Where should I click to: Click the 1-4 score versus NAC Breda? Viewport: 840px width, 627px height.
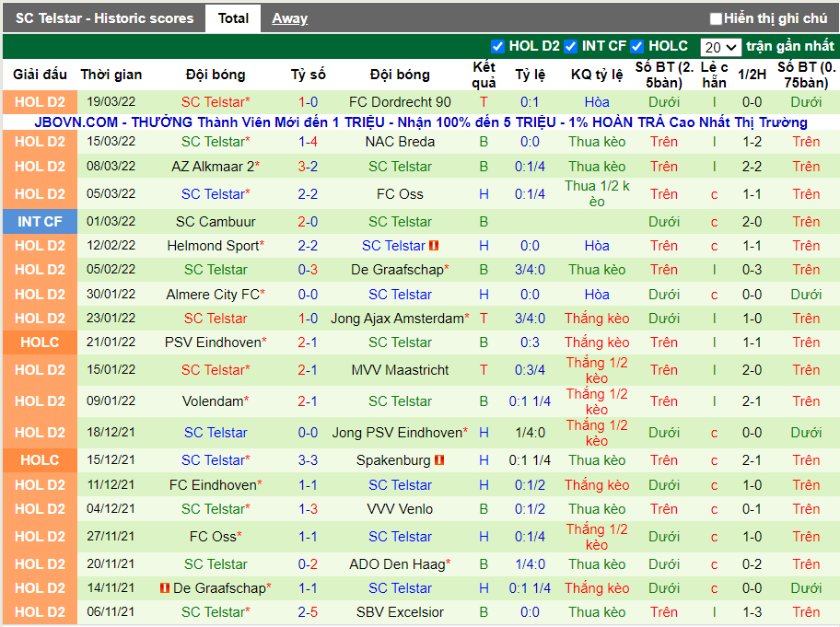(308, 142)
